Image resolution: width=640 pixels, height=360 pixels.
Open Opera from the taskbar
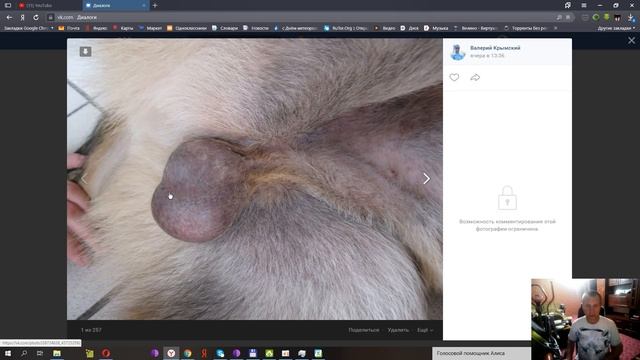[x=106, y=353]
